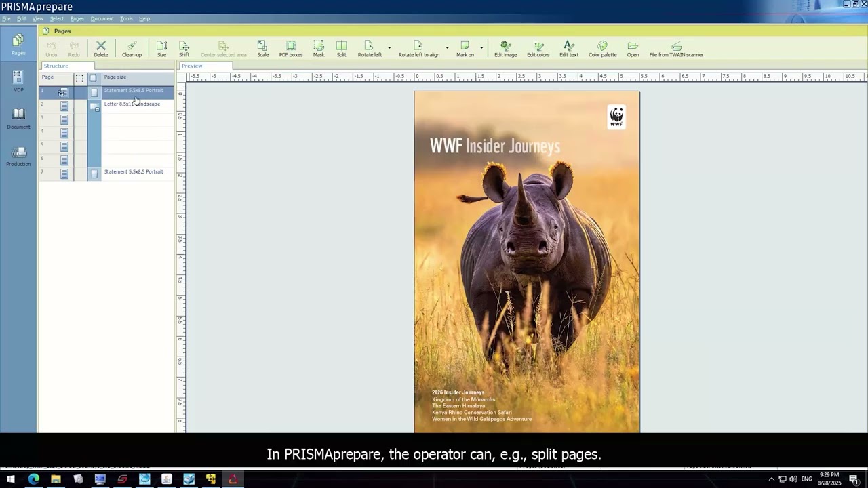
Task: Open File Explorer from taskbar
Action: 56,479
